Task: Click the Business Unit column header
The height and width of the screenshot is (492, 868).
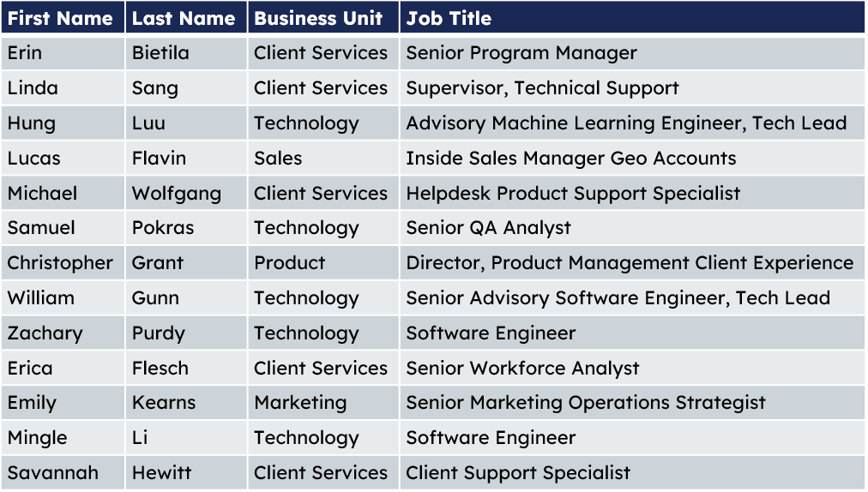Action: pos(323,18)
